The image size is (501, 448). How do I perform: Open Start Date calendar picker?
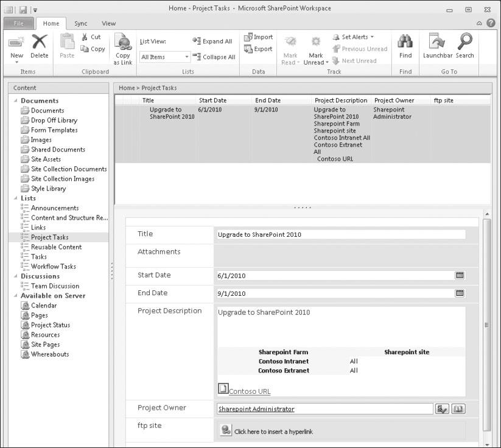coord(460,276)
